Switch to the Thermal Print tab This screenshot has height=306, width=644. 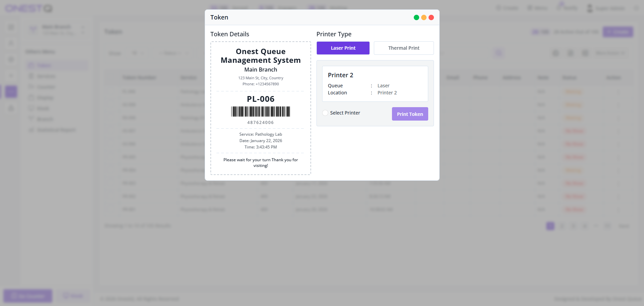(x=404, y=48)
